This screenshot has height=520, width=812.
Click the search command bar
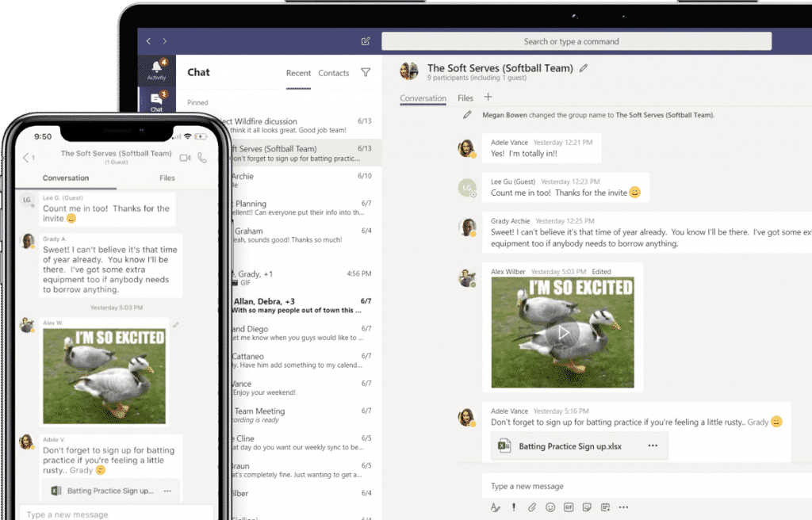point(576,40)
